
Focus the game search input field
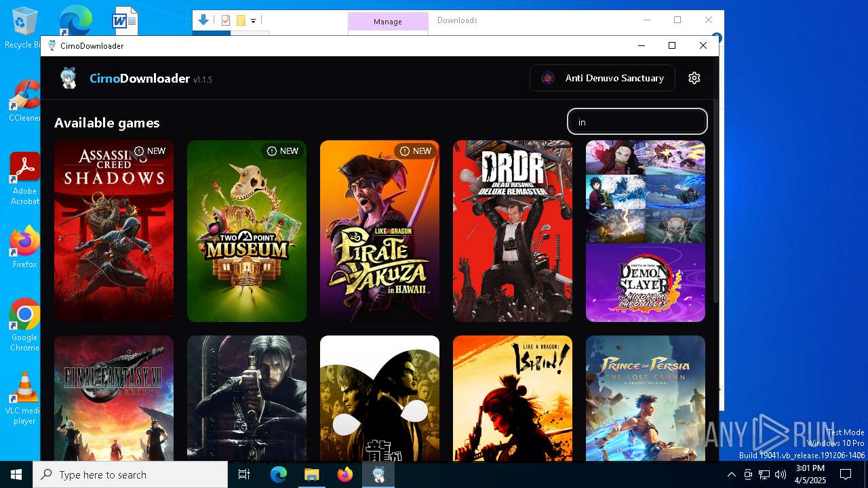[637, 122]
